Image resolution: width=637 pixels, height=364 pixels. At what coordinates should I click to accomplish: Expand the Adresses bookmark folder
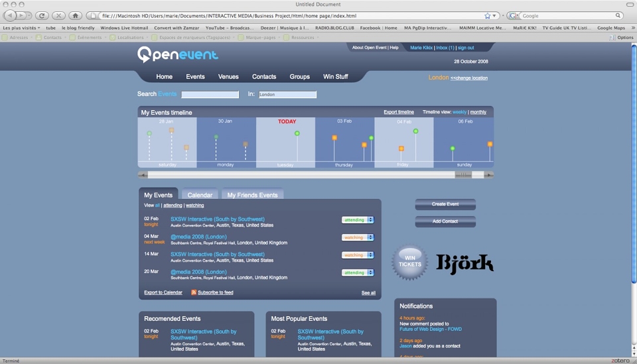[x=17, y=37]
